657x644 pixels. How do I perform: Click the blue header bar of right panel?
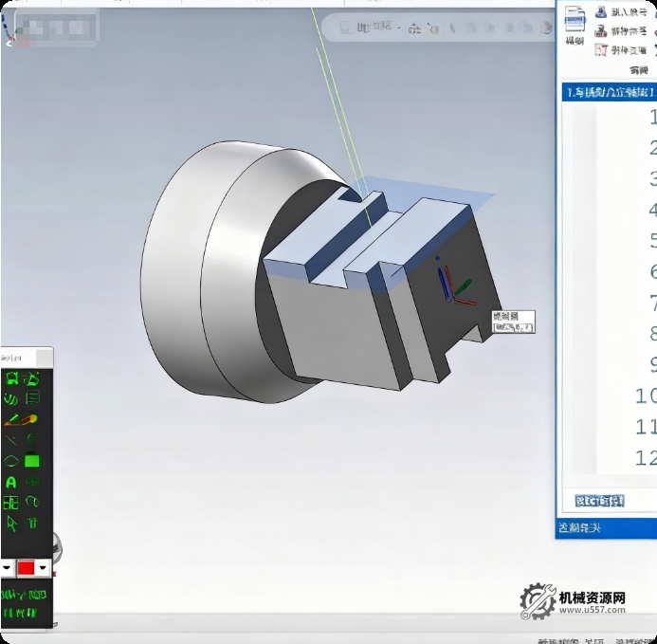pos(607,92)
